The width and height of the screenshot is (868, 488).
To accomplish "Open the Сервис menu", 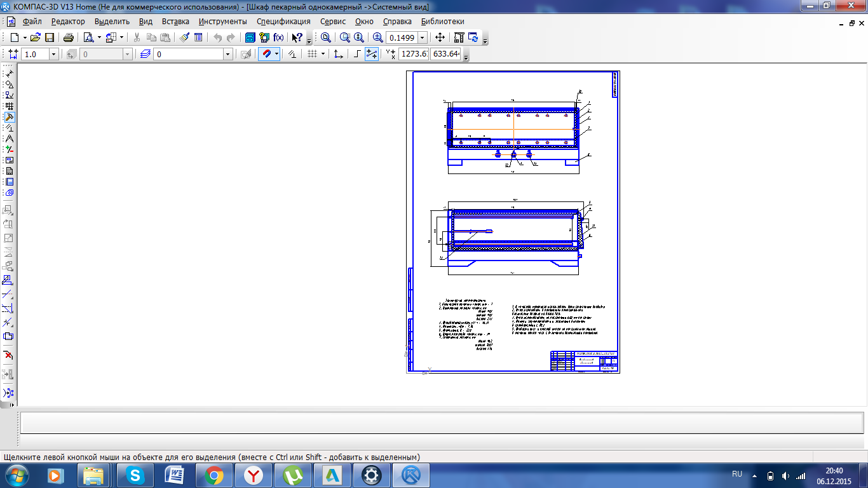I will (x=333, y=21).
